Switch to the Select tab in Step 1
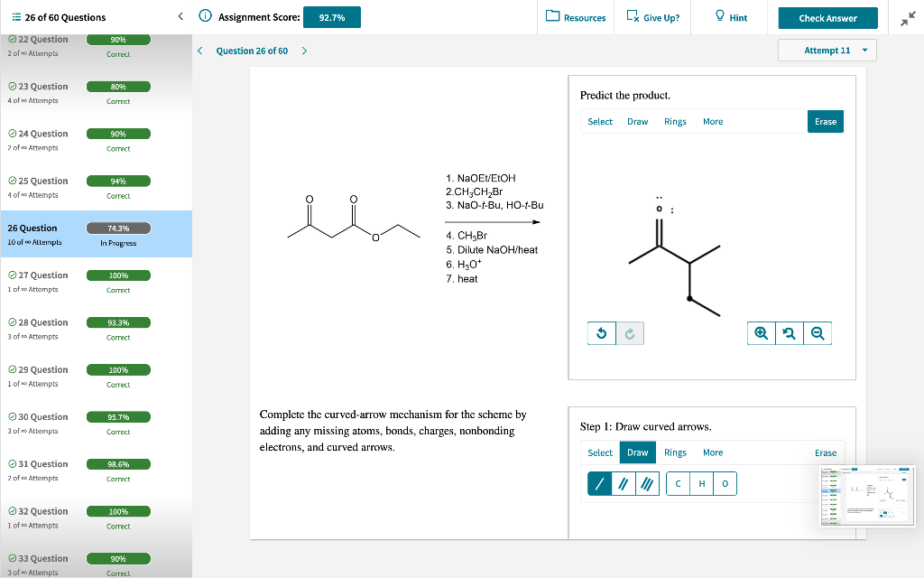The width and height of the screenshot is (924, 578). (600, 452)
